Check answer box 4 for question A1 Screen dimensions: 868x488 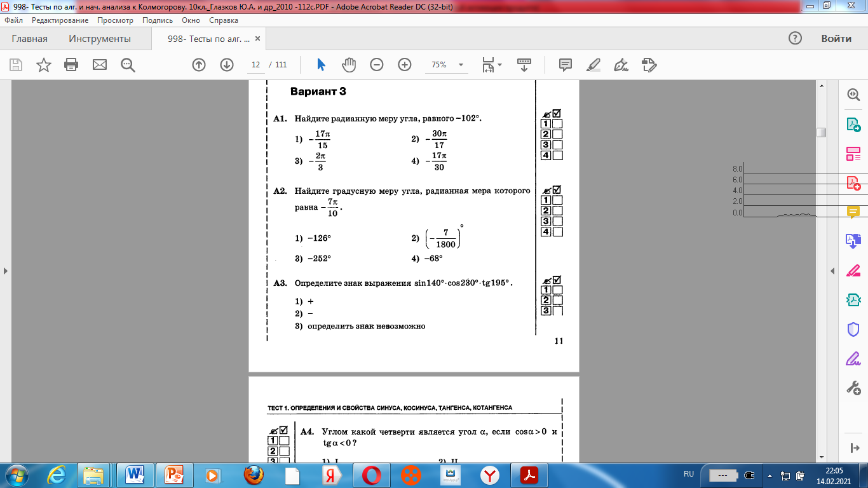557,156
